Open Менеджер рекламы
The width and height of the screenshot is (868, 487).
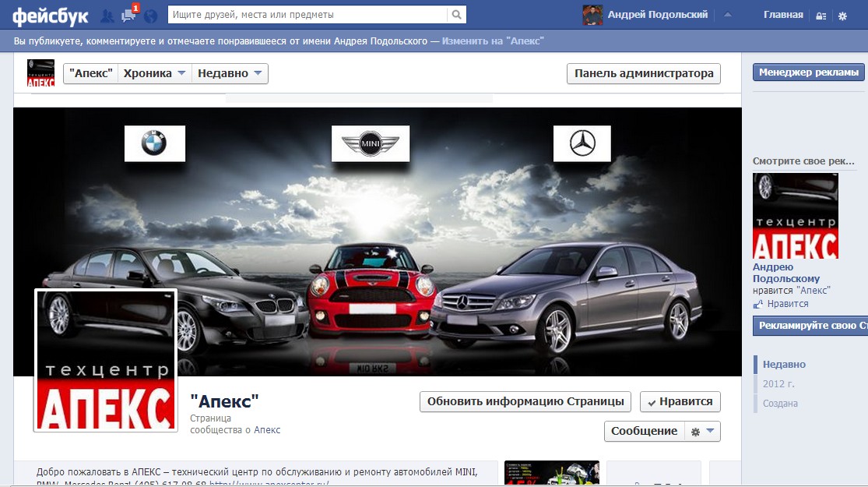(808, 72)
